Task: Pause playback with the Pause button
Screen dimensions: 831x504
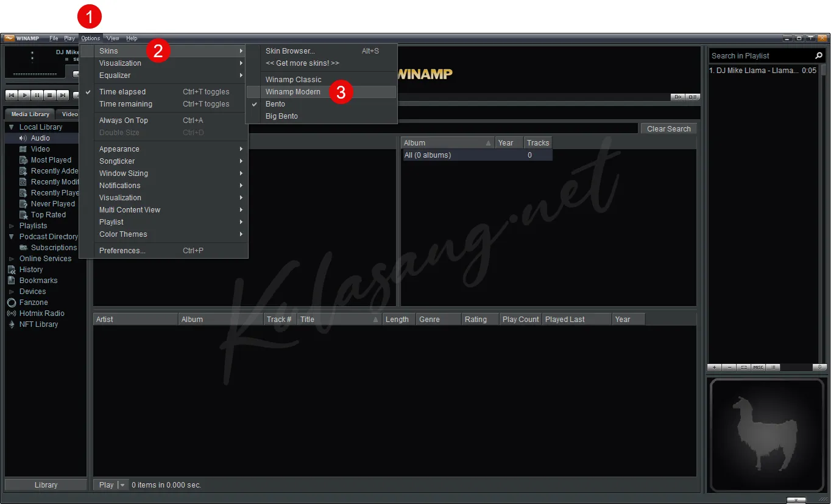Action: click(x=37, y=95)
